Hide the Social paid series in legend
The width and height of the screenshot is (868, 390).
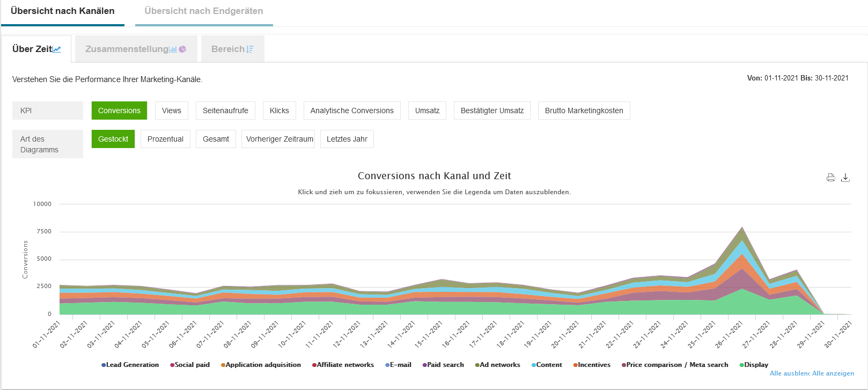click(192, 365)
